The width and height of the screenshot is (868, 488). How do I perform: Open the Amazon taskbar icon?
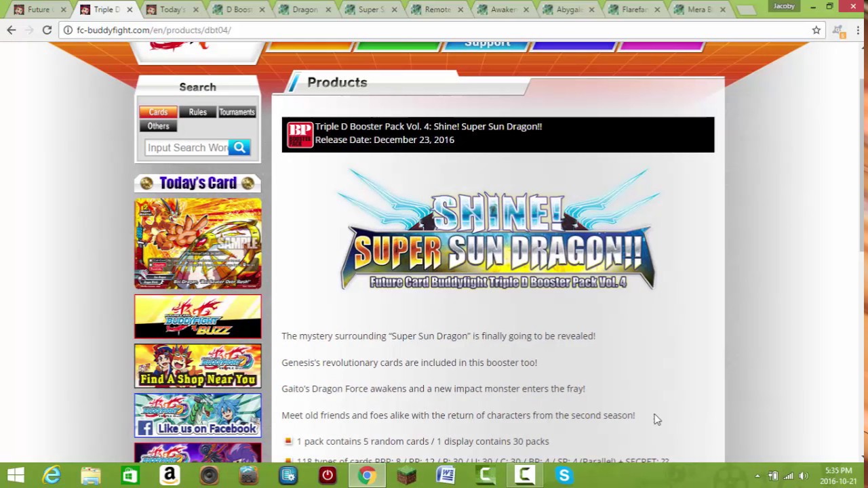(170, 475)
